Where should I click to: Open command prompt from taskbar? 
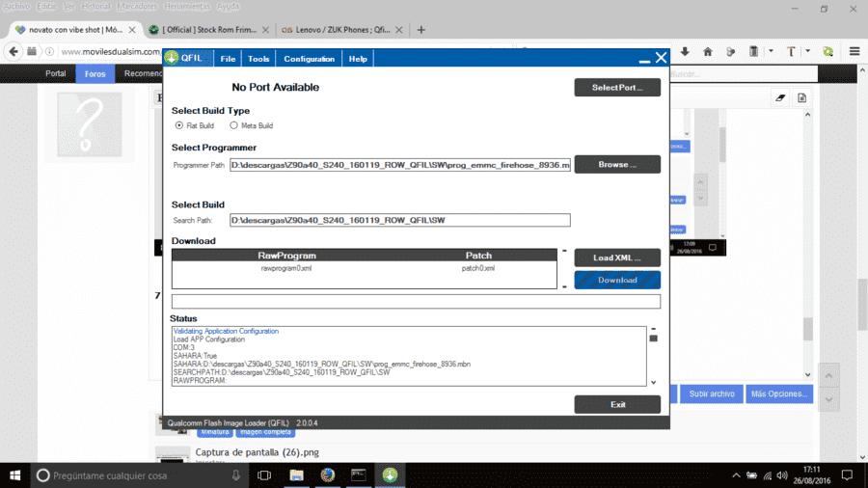tap(359, 475)
